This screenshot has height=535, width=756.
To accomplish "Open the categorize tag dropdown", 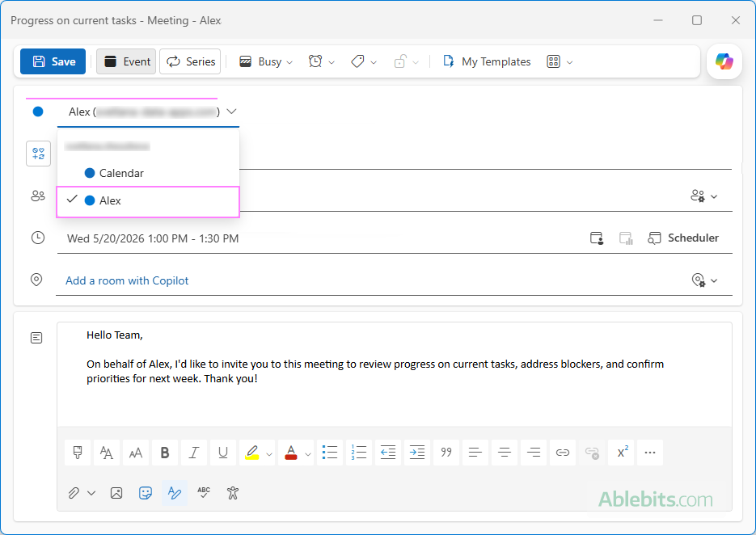I will (364, 61).
